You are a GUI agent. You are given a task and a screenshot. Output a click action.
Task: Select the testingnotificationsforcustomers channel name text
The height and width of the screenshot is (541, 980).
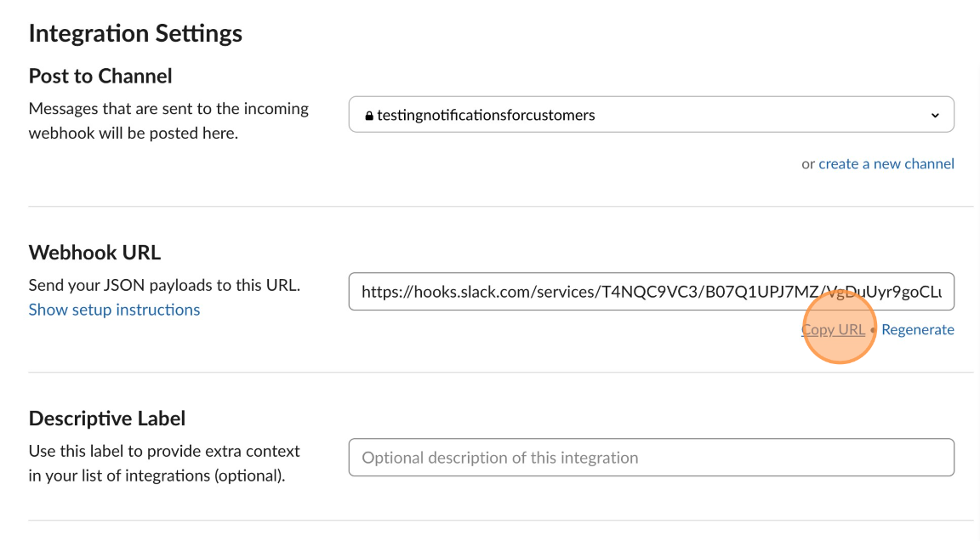coord(486,115)
